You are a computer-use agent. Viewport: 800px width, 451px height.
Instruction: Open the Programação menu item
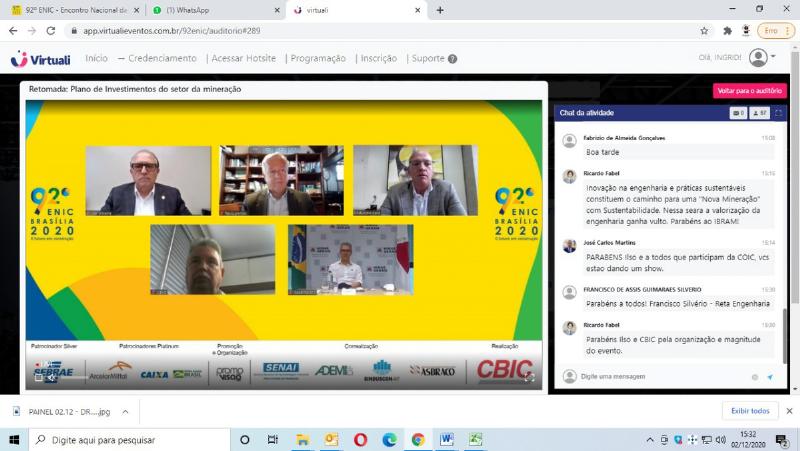coord(318,58)
